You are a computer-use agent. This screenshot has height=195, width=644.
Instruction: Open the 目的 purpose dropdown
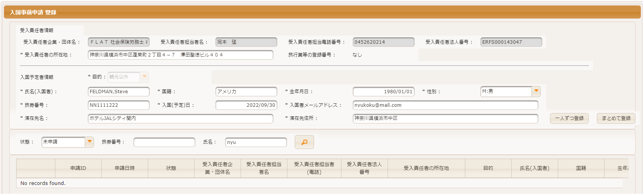pos(144,77)
